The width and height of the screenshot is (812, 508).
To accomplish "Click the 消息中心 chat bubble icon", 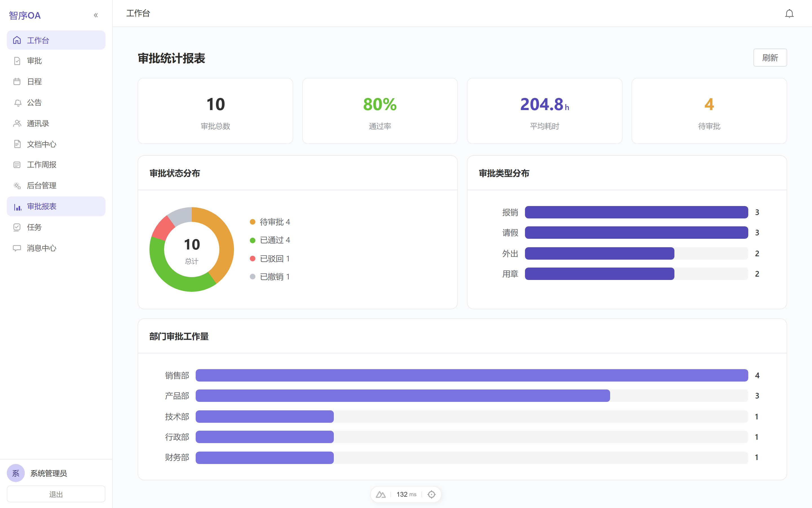I will (17, 248).
